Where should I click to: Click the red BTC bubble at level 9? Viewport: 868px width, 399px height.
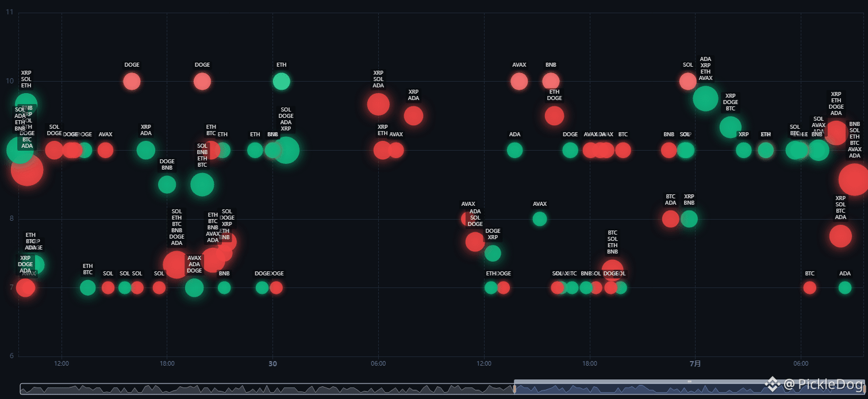pyautogui.click(x=623, y=150)
